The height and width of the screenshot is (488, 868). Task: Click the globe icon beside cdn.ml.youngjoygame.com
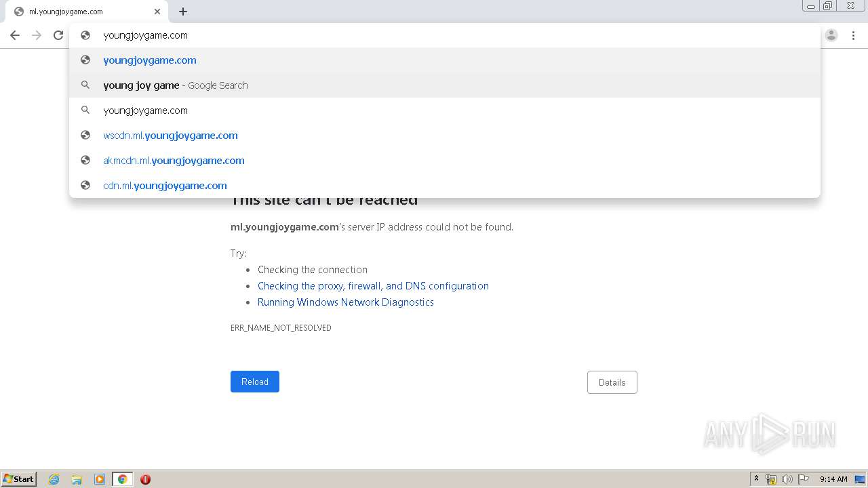pyautogui.click(x=85, y=185)
